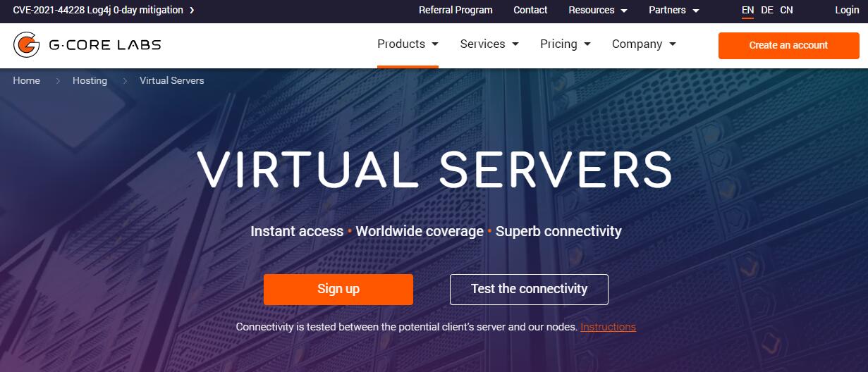Go to the Contact page
This screenshot has height=372, width=868.
point(530,10)
